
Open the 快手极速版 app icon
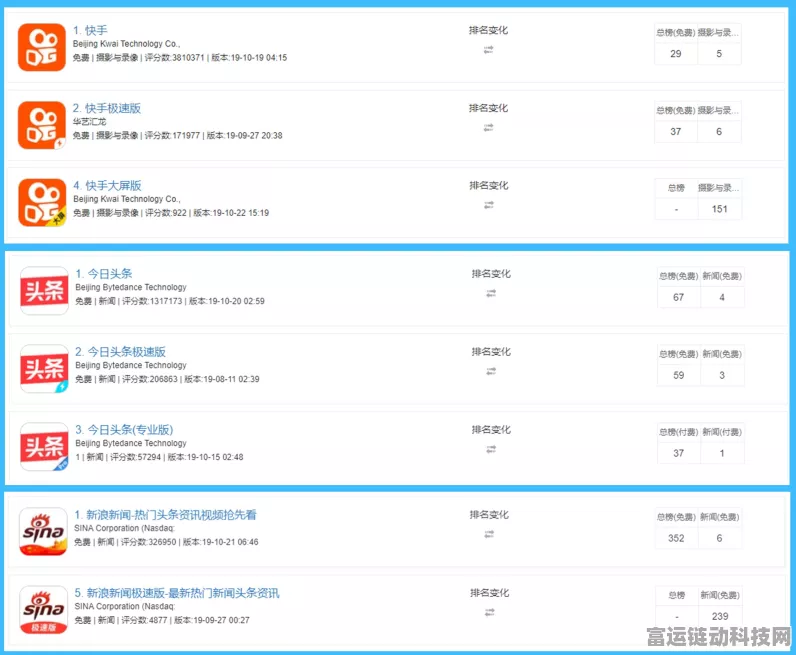coord(42,125)
